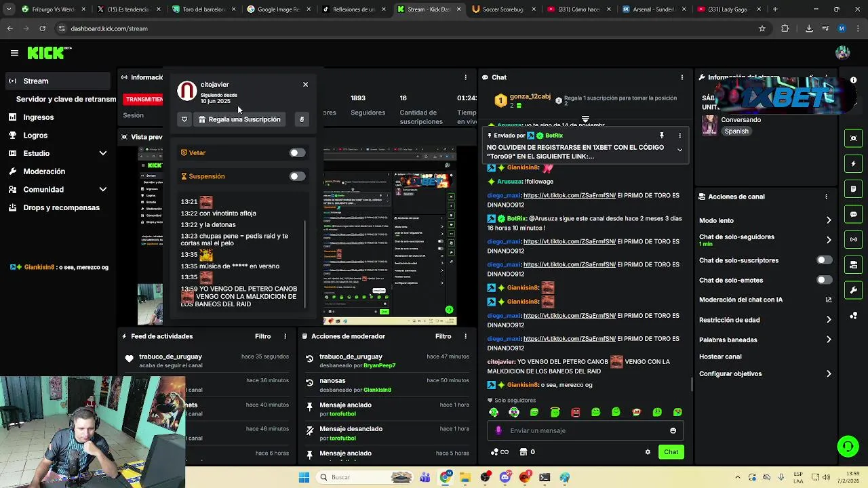Open Chat panel three-dot menu
This screenshot has width=868, height=488.
point(682,77)
